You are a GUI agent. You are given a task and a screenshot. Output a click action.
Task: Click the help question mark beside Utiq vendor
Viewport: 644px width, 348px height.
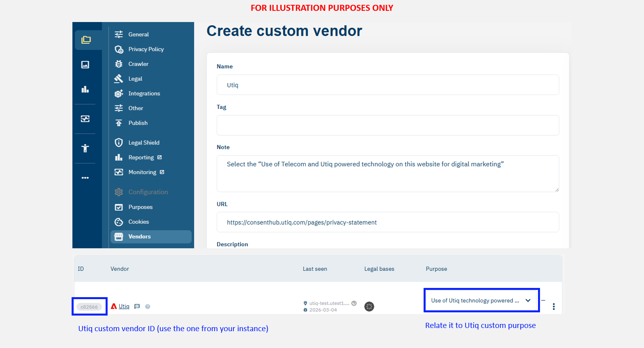pos(148,306)
